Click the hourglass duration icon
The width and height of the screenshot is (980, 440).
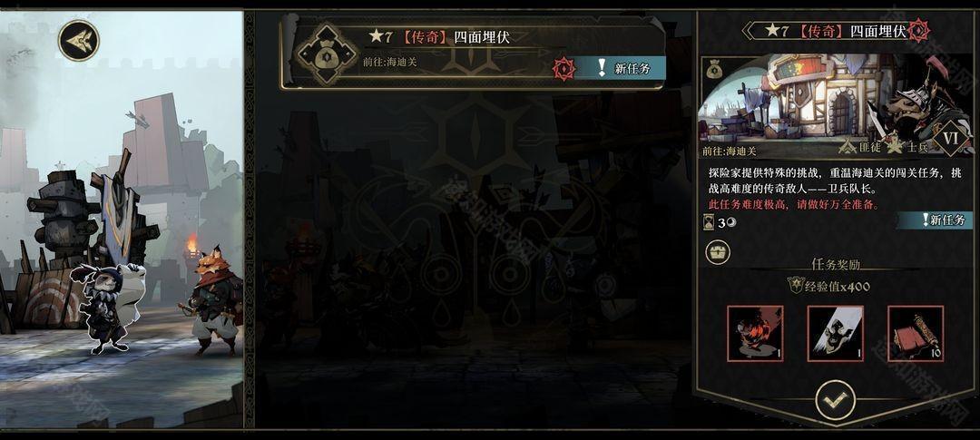tap(707, 222)
